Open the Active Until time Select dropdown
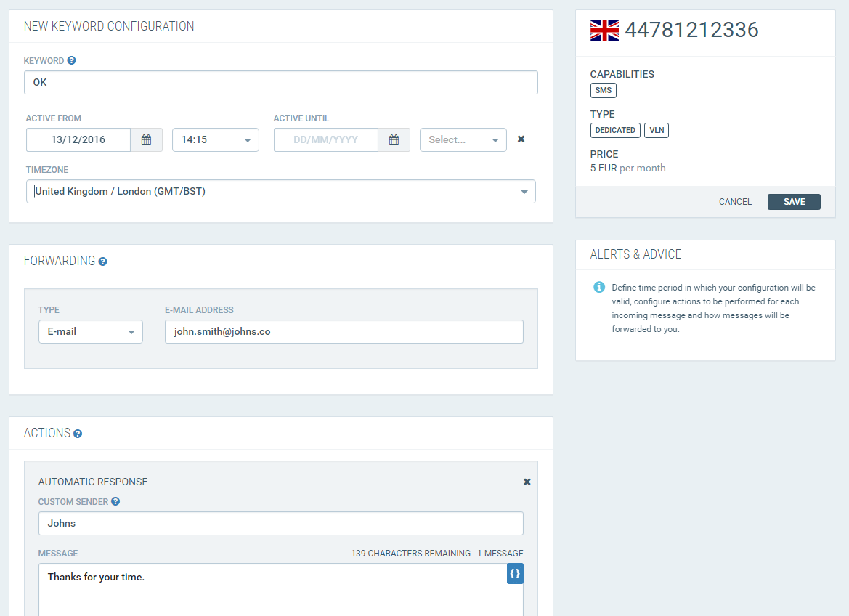The height and width of the screenshot is (616, 849). click(x=463, y=139)
